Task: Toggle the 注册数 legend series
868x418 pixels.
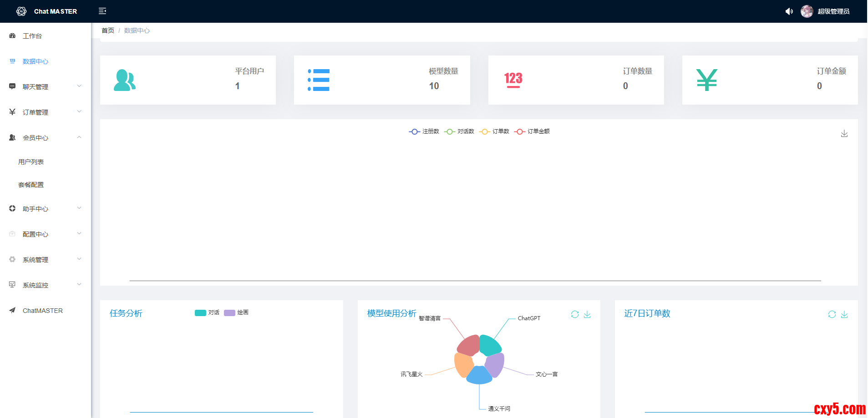Action: (424, 131)
